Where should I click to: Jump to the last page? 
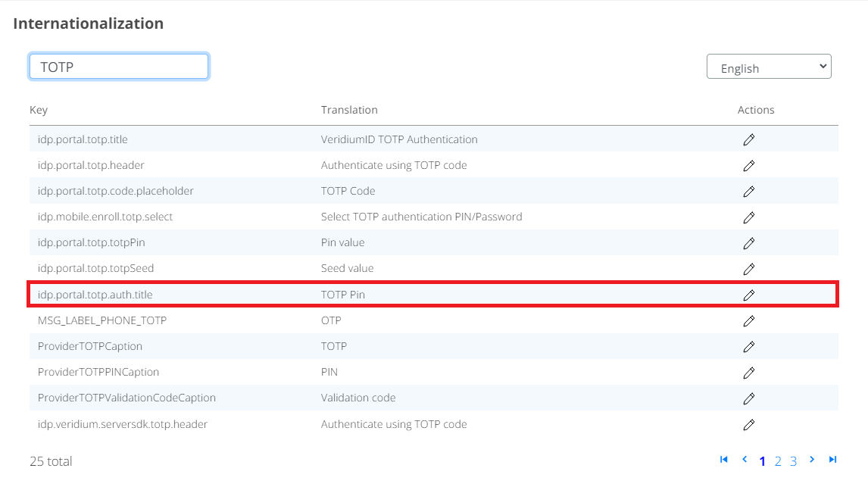(832, 460)
